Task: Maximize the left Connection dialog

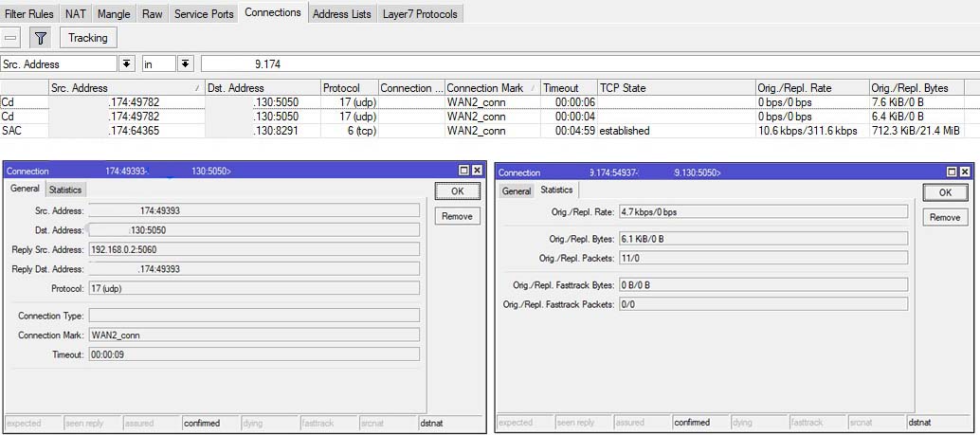Action: pyautogui.click(x=463, y=171)
